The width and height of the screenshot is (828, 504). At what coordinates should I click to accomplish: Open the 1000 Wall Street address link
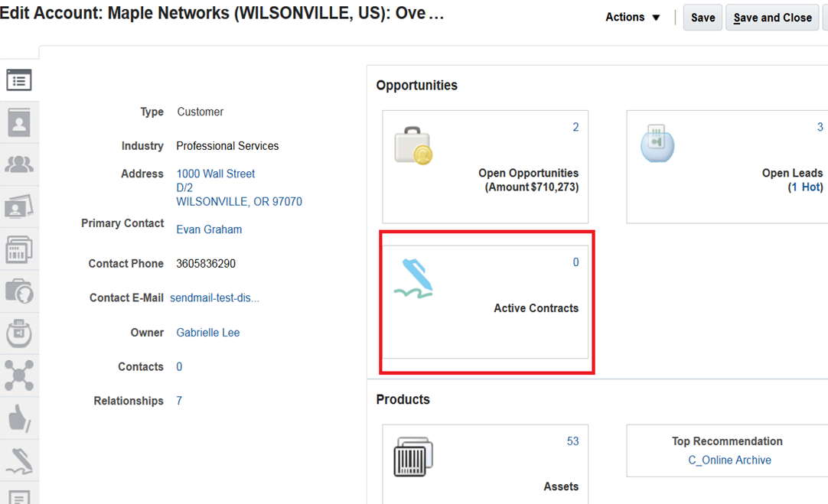click(x=216, y=174)
